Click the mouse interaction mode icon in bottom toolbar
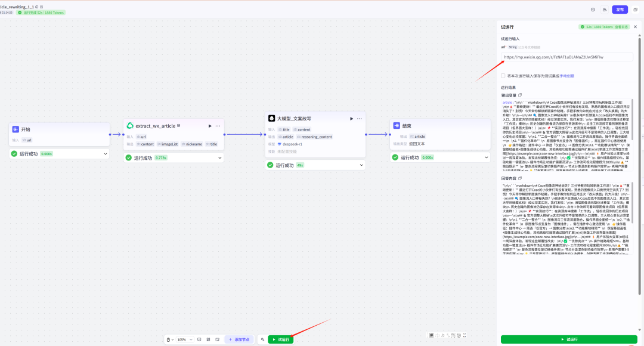This screenshot has width=644, height=346. (x=168, y=340)
